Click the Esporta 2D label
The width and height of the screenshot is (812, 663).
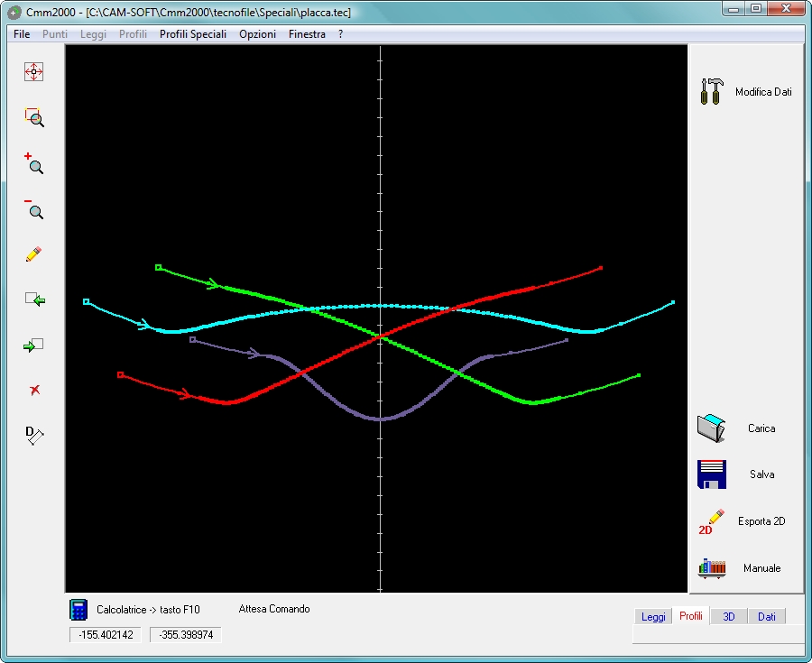pyautogui.click(x=761, y=521)
